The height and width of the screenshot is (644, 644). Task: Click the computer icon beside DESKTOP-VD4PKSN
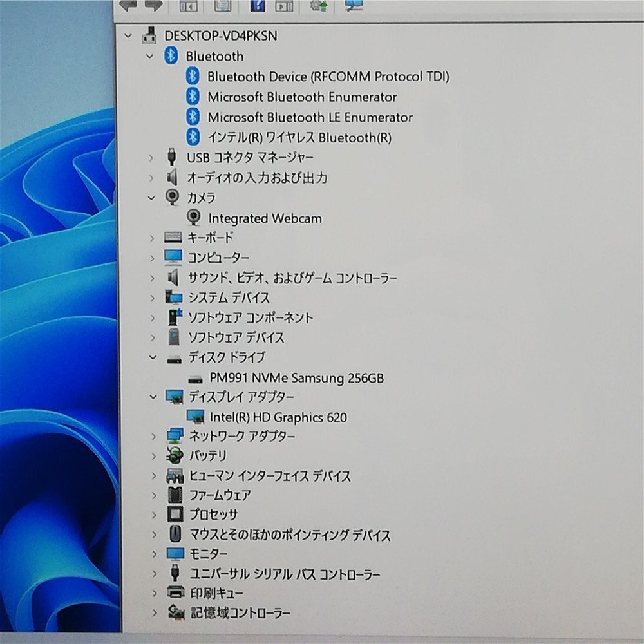[149, 35]
